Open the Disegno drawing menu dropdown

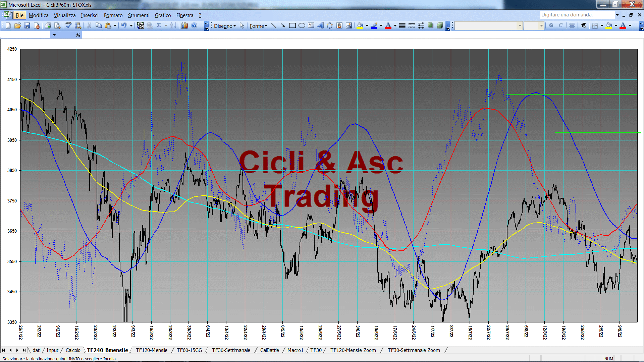225,26
